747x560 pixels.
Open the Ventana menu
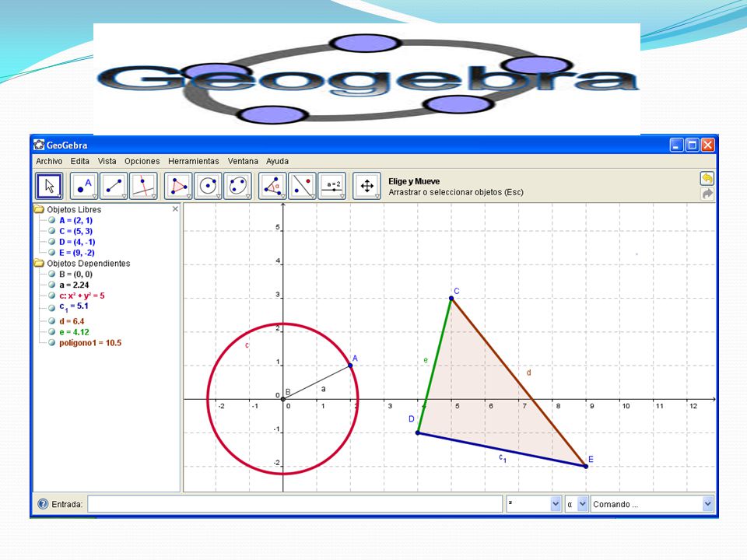(x=243, y=161)
